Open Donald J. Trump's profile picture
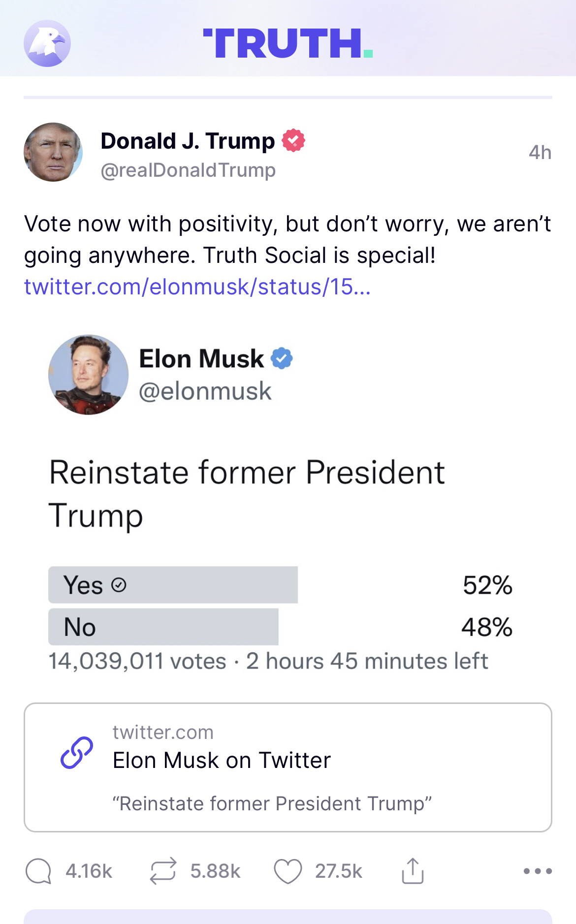Screen dimensions: 576x924 [x=53, y=152]
